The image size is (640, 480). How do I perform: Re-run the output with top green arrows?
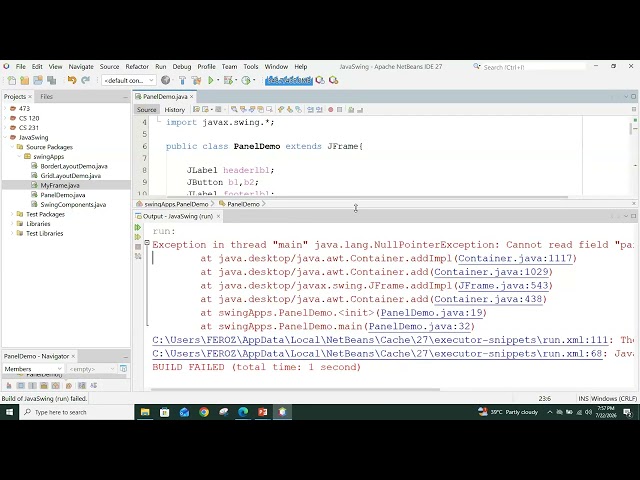(x=138, y=227)
